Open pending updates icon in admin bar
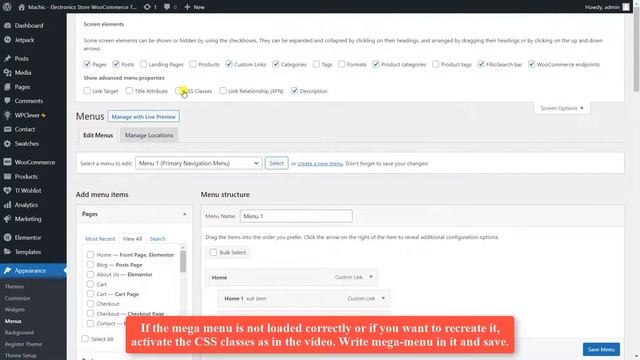The height and width of the screenshot is (360, 640). point(147,7)
